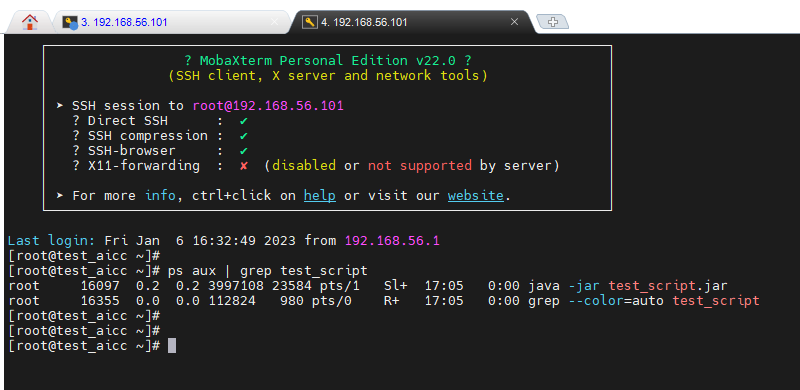Click the '(SSH client, X server and network tools)' line
This screenshot has height=390, width=800.
(x=328, y=76)
